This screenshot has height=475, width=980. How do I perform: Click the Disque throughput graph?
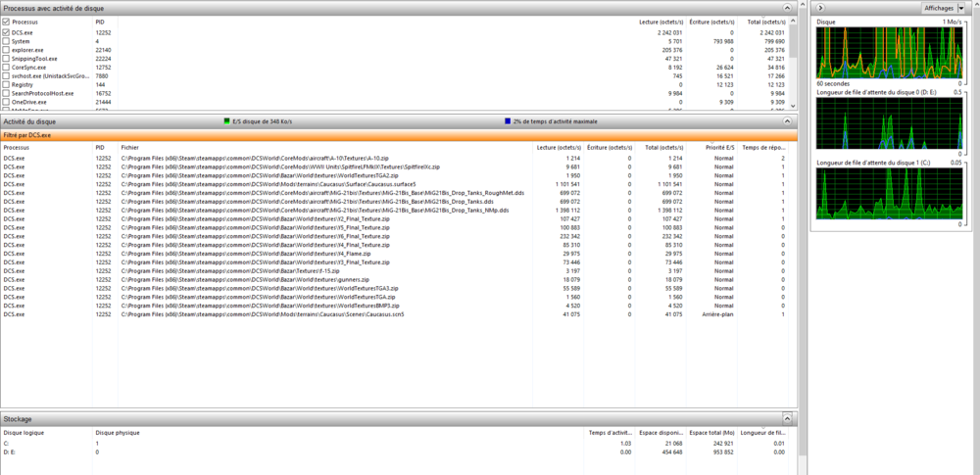[x=890, y=53]
